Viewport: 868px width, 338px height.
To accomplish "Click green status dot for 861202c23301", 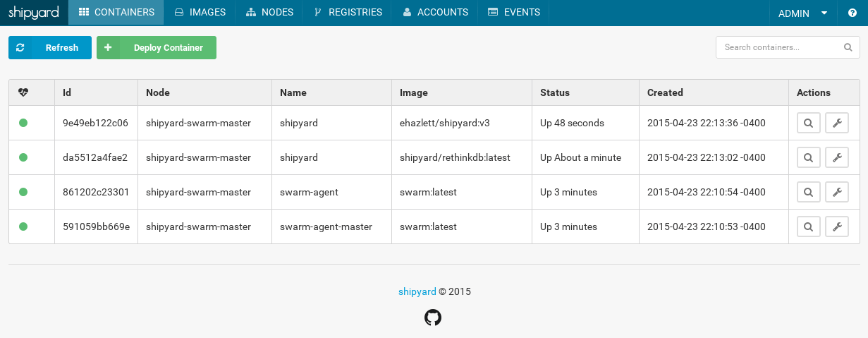I will (23, 192).
